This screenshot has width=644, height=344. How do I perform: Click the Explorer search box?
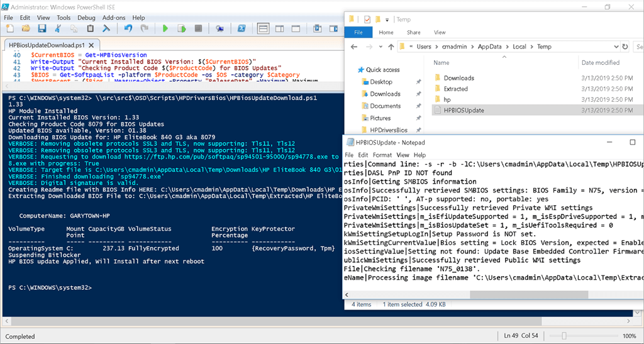[x=639, y=47]
